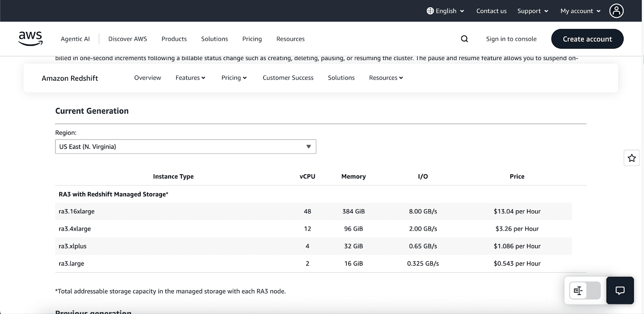Click the $0.543 per Hour price
Image resolution: width=644 pixels, height=314 pixels.
point(517,263)
